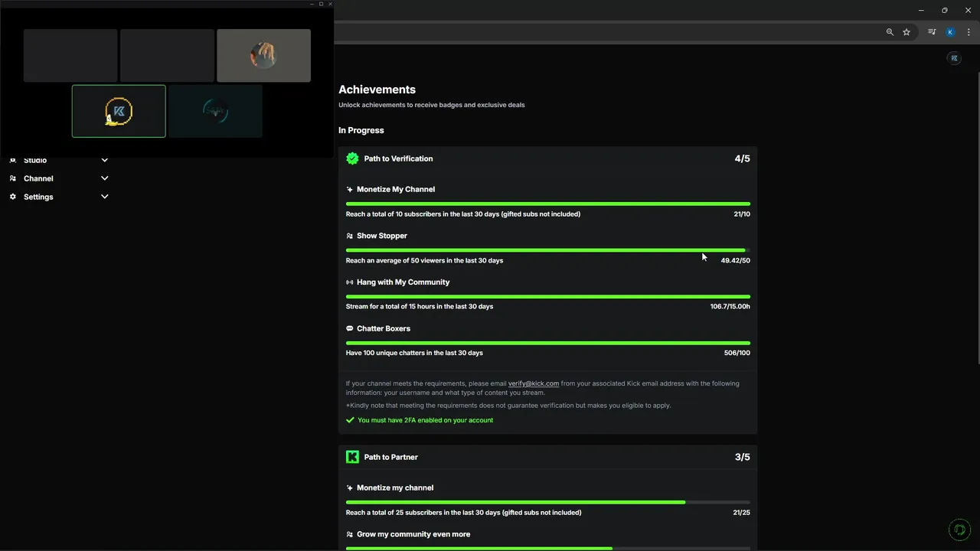Select the participant tile with photo avatar
Viewport: 980px width, 551px height.
coord(263,55)
